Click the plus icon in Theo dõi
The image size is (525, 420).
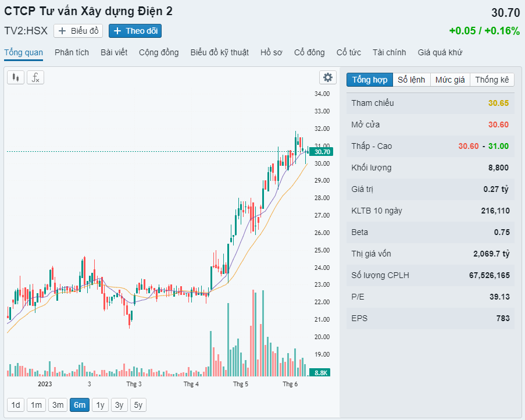[117, 31]
